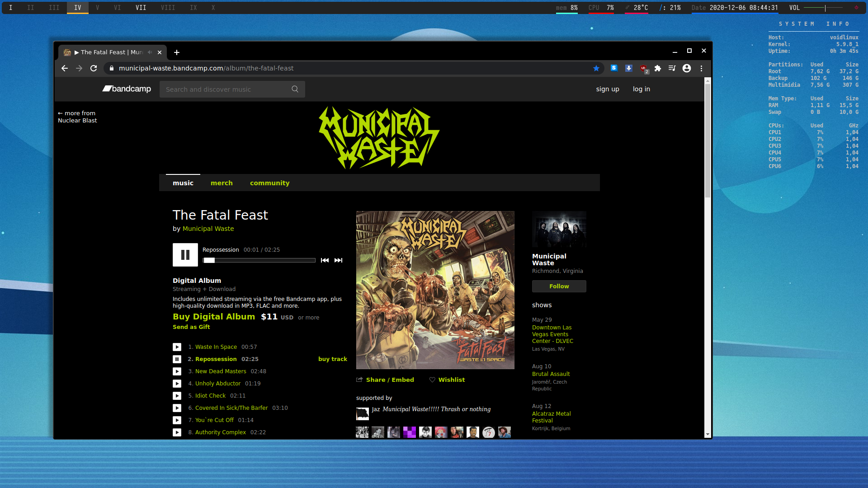Switch to workspace I in top bar
This screenshot has height=488, width=868.
click(11, 8)
